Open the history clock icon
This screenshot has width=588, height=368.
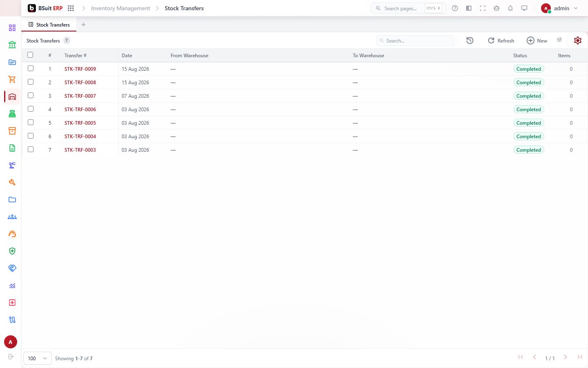point(470,40)
